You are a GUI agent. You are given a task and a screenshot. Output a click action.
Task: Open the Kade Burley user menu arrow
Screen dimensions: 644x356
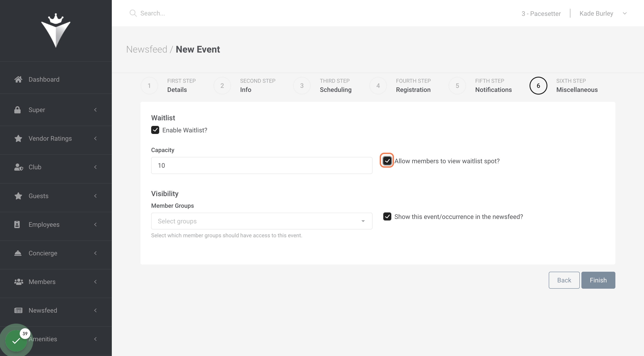tap(625, 13)
